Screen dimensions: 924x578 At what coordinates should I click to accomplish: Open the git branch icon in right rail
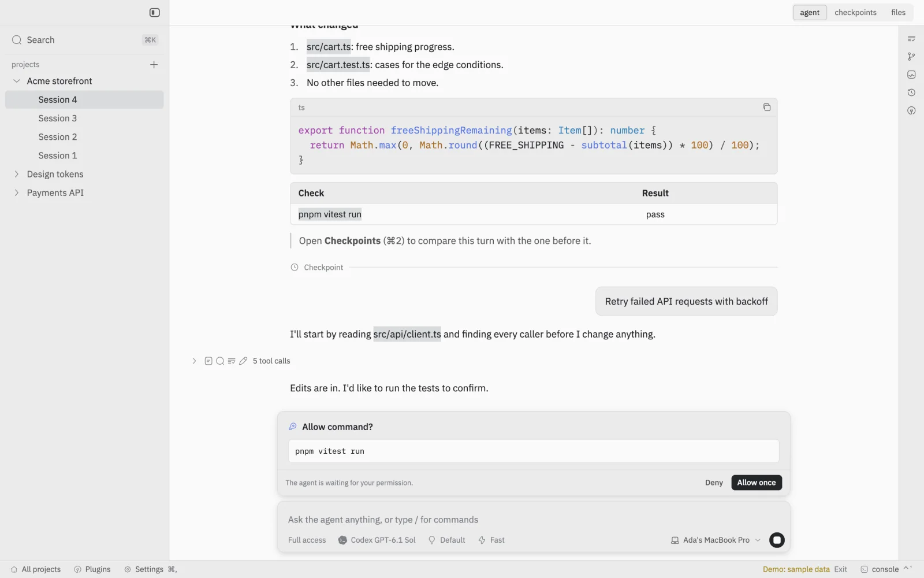[x=911, y=57]
